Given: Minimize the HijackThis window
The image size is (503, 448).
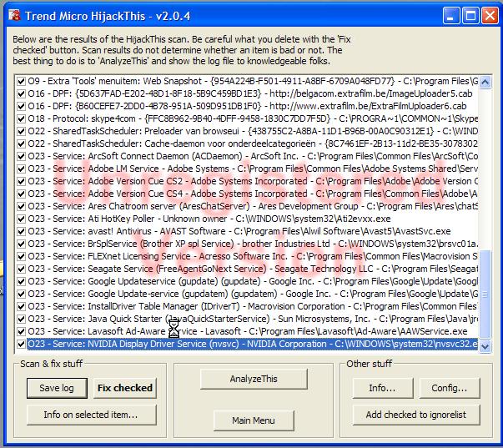Looking at the screenshot, I should (x=451, y=16).
